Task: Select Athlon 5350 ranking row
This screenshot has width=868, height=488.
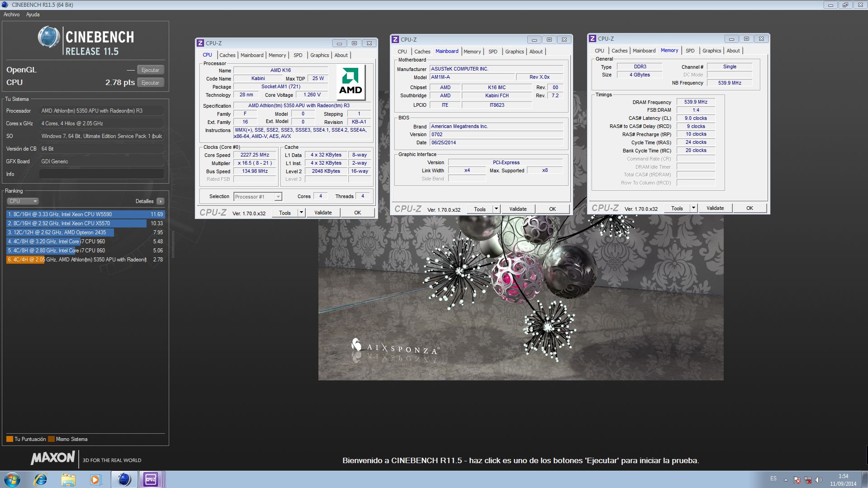Action: [x=85, y=260]
